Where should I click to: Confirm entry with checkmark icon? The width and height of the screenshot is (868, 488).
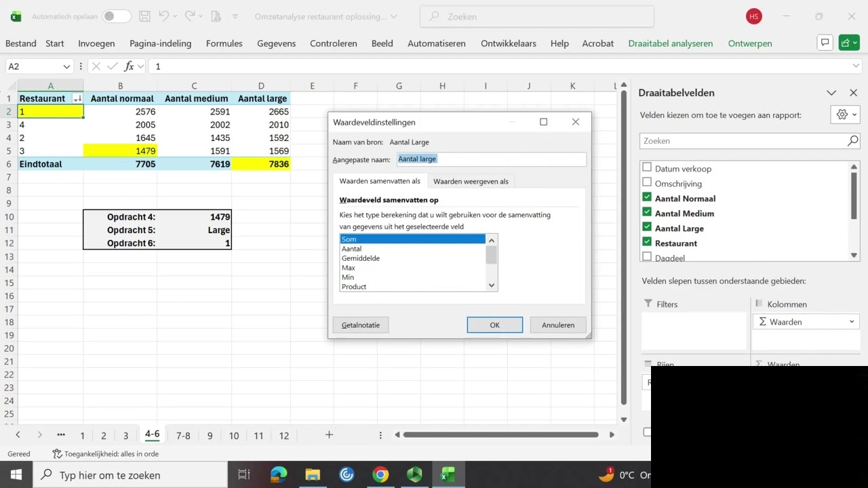(x=112, y=66)
